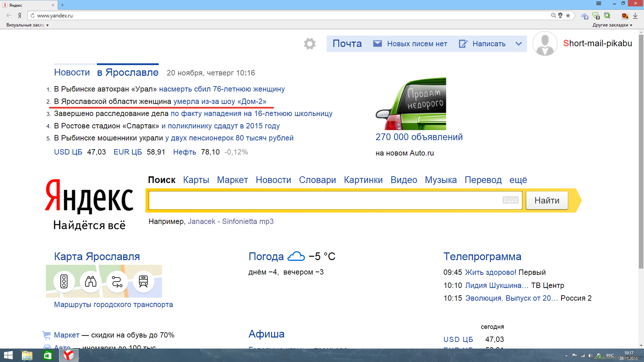The width and height of the screenshot is (644, 362).
Task: Open the on-screen keyboard in search field
Action: (510, 200)
